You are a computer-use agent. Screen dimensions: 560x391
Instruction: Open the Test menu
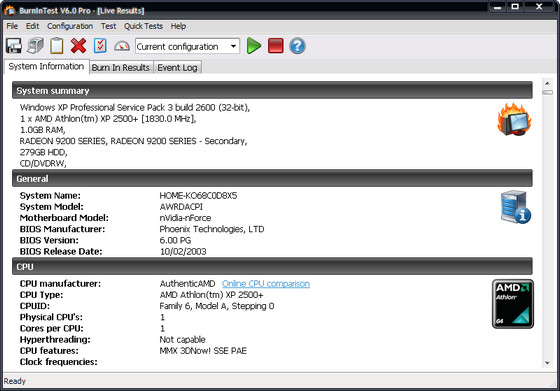pyautogui.click(x=108, y=26)
